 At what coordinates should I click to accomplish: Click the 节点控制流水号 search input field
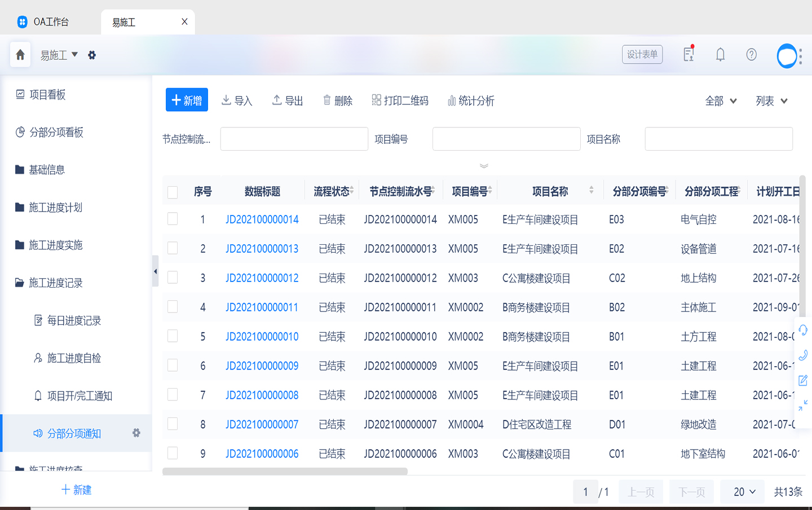[294, 139]
